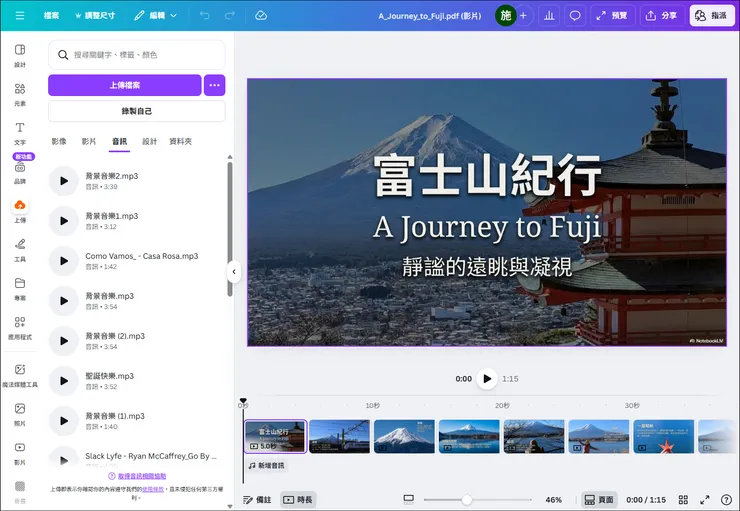This screenshot has width=740, height=511.
Task: Play 背景音樂 (1).mp3 audio preview
Action: [64, 421]
